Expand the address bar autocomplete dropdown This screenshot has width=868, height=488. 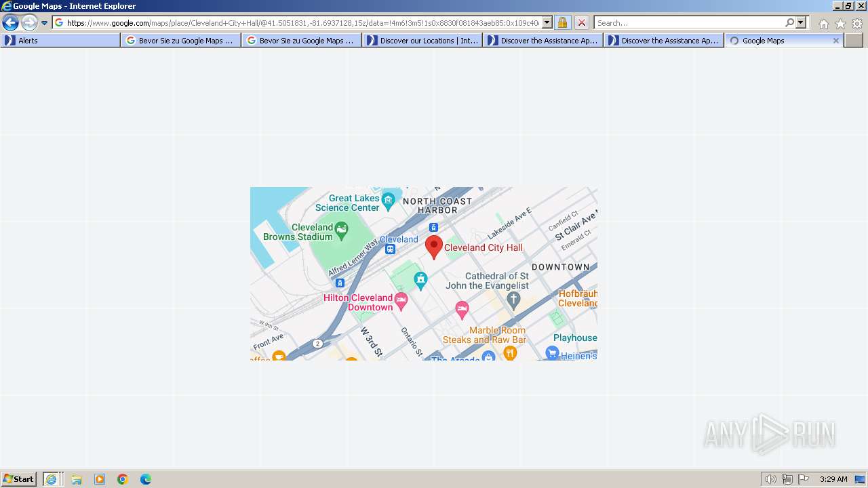[x=547, y=23]
